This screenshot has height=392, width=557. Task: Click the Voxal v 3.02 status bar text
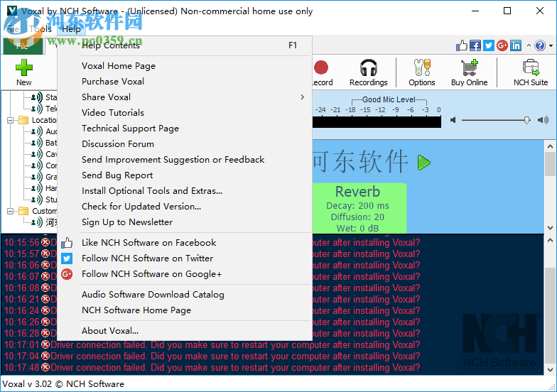click(63, 383)
